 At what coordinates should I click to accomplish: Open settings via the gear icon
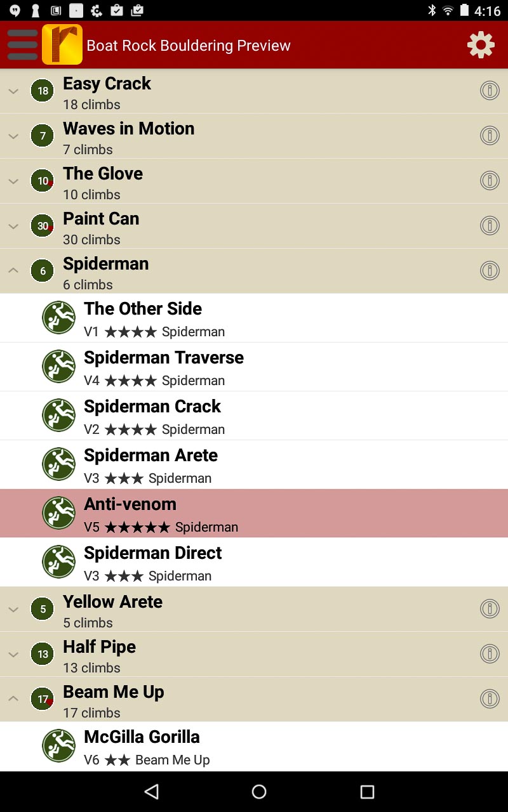click(x=481, y=45)
